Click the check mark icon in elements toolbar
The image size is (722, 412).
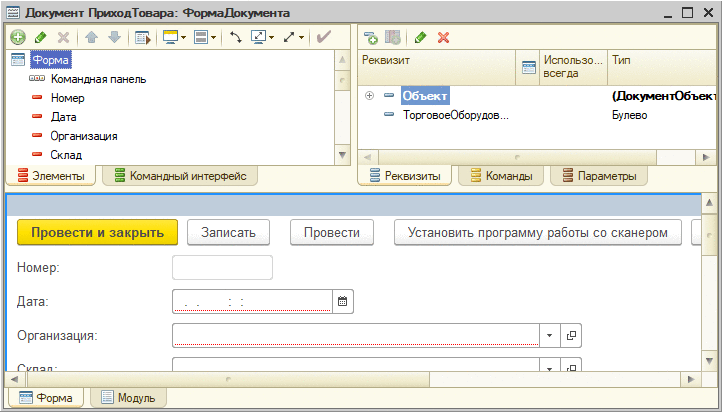[324, 37]
